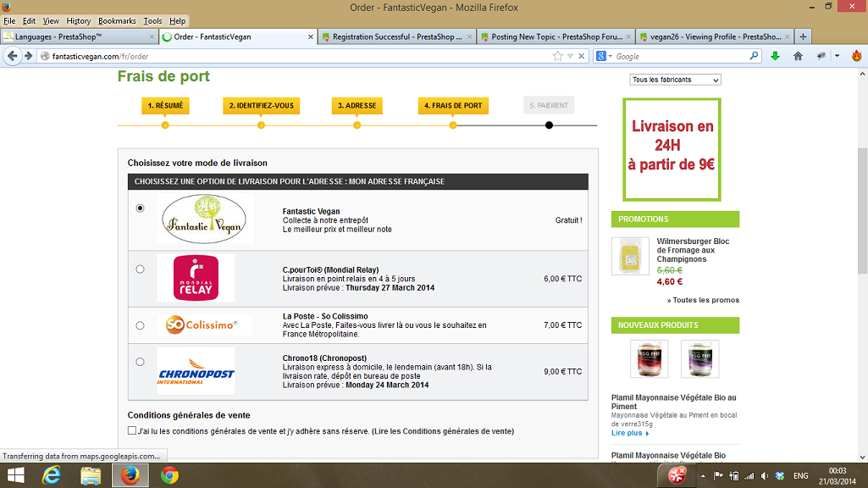
Task: Switch to Registration Successful tab
Action: click(x=397, y=36)
